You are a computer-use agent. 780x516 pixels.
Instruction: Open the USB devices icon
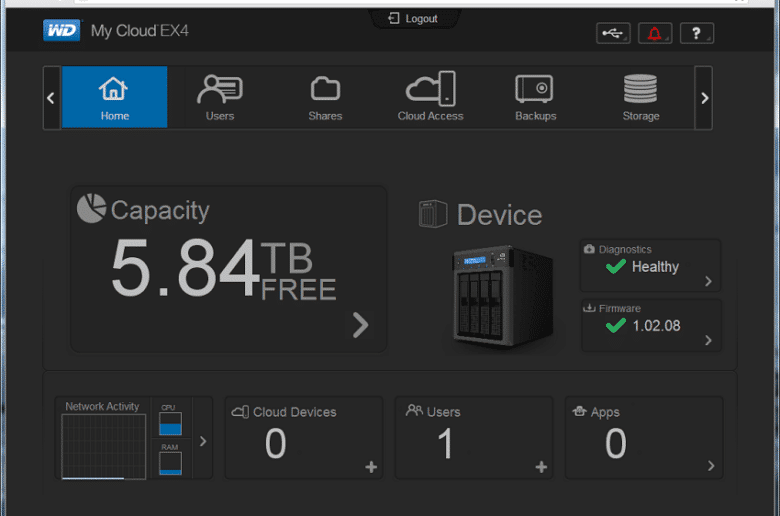pyautogui.click(x=613, y=33)
